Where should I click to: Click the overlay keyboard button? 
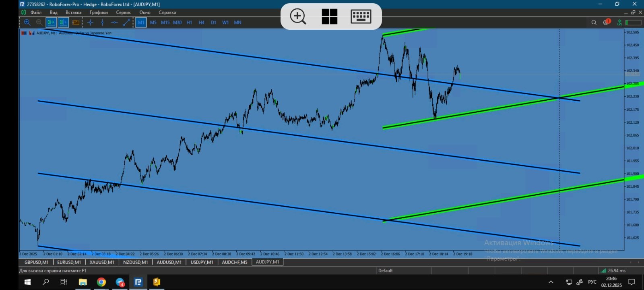point(361,17)
